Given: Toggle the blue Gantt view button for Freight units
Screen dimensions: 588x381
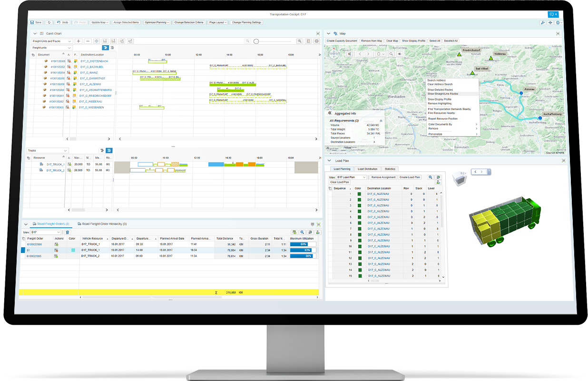Looking at the screenshot, I should [x=105, y=48].
